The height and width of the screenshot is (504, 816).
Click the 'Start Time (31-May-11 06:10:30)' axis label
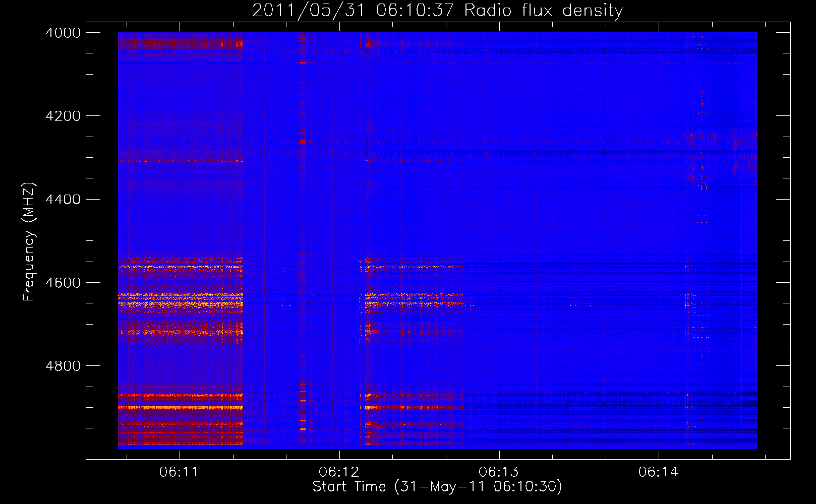pos(437,487)
